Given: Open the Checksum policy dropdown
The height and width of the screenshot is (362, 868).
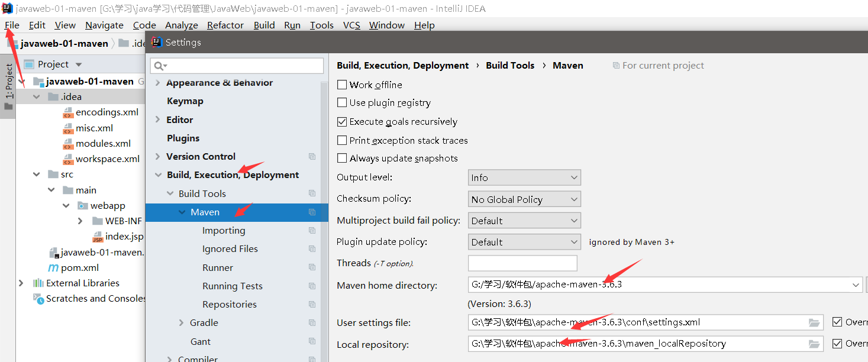Looking at the screenshot, I should [x=524, y=199].
